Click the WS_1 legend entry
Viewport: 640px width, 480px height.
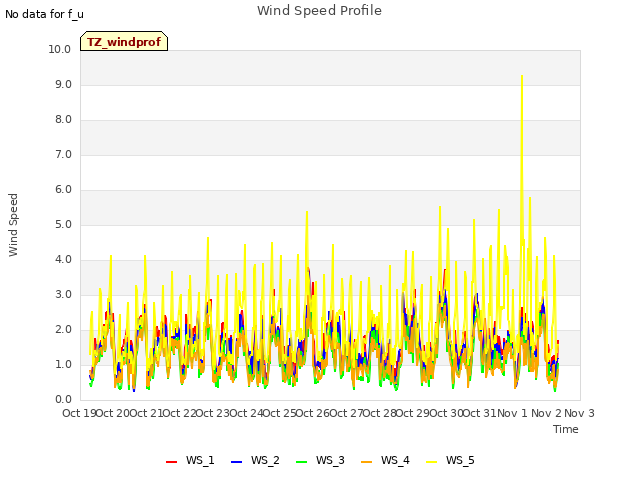[190, 460]
